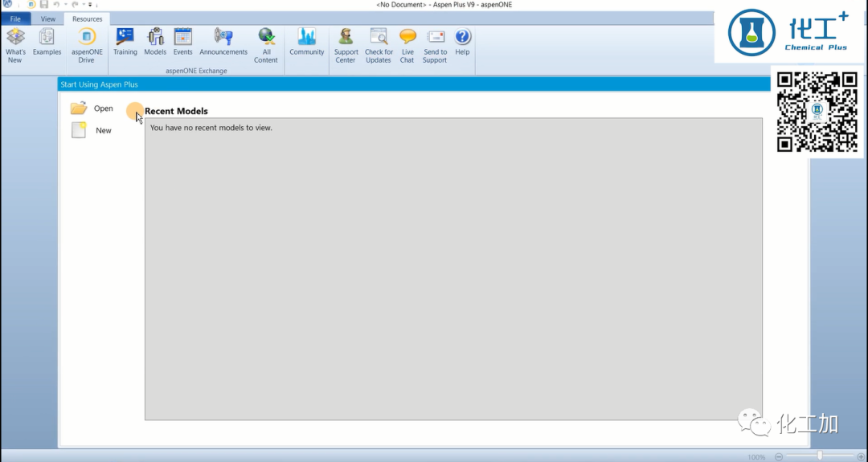Open aspenONE Drive
This screenshot has height=462, width=868.
(87, 44)
